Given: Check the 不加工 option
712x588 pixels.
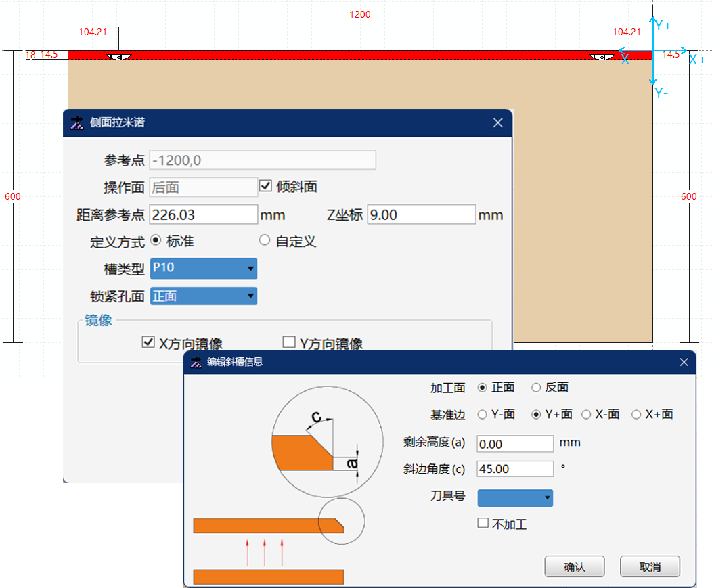Looking at the screenshot, I should click(483, 524).
